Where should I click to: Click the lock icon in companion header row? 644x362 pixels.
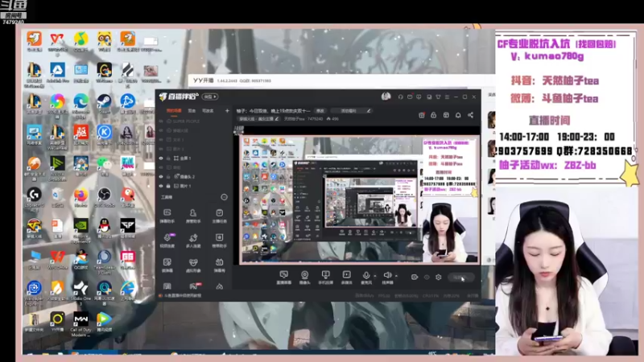pyautogui.click(x=433, y=115)
